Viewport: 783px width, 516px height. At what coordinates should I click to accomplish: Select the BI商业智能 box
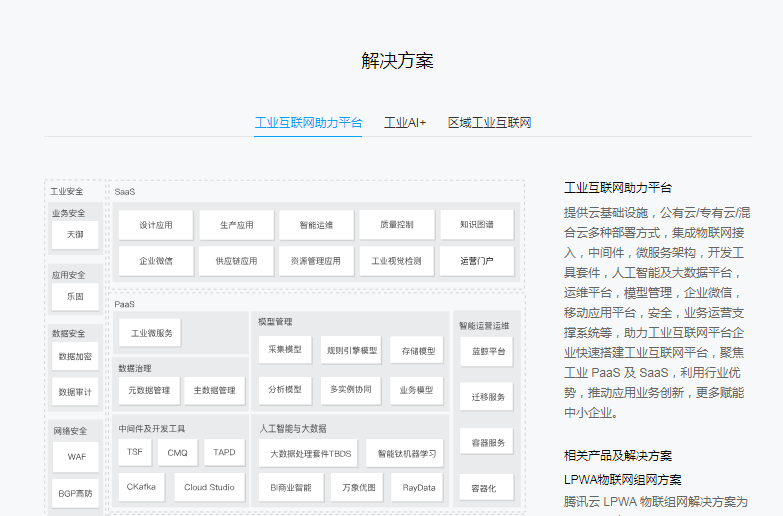pyautogui.click(x=291, y=488)
